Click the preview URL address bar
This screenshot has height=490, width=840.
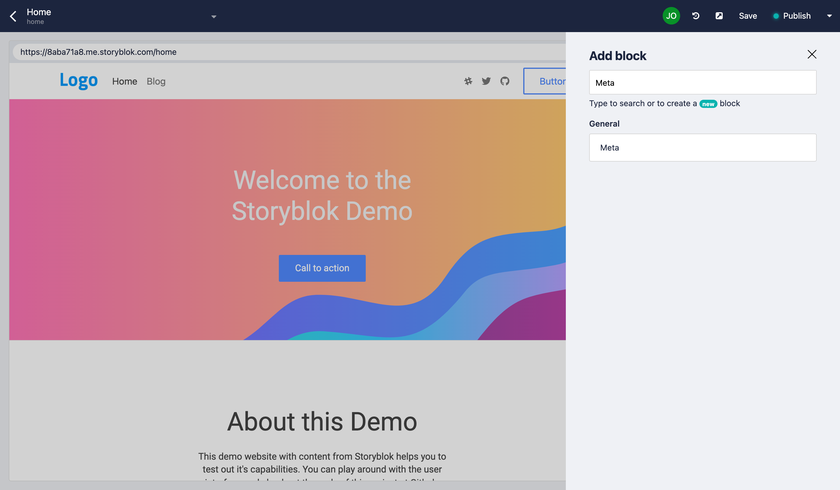click(x=289, y=52)
